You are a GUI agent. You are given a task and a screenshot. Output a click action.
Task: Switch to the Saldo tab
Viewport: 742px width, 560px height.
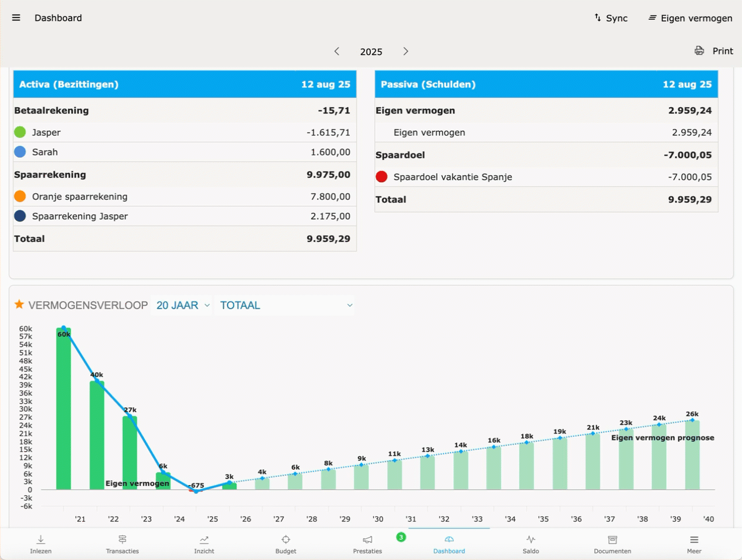[x=530, y=544]
